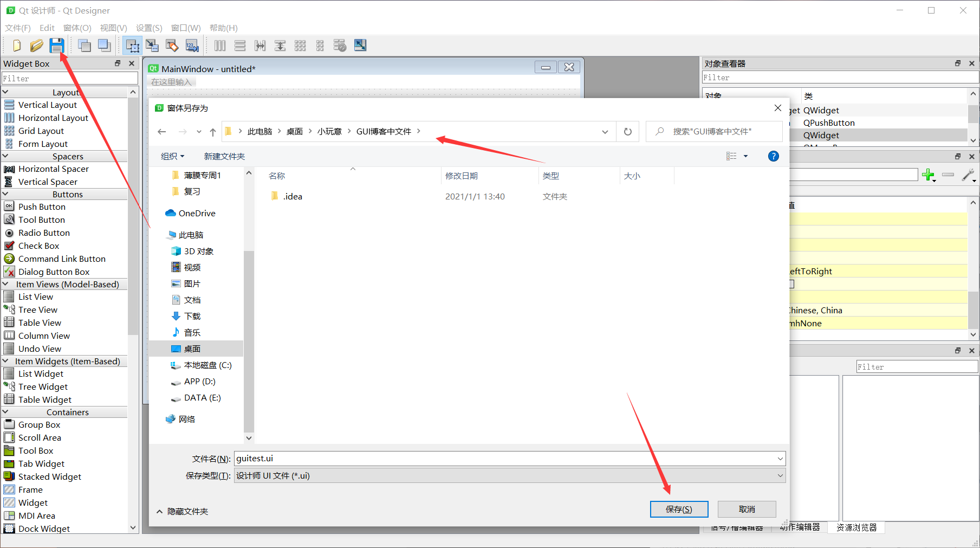Add a dynamic property with the green plus
The width and height of the screenshot is (980, 548).
click(929, 175)
